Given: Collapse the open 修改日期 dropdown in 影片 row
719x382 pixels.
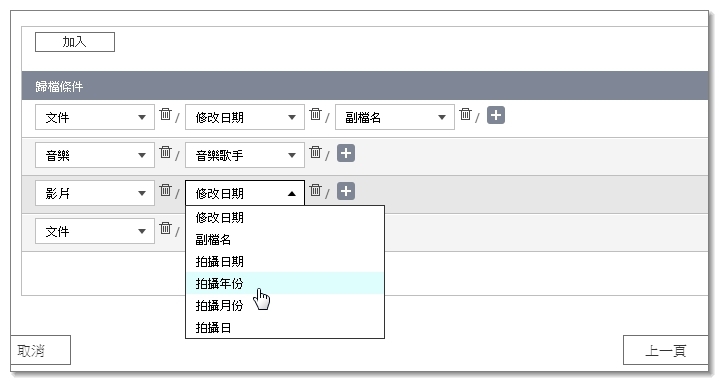Looking at the screenshot, I should click(x=245, y=193).
